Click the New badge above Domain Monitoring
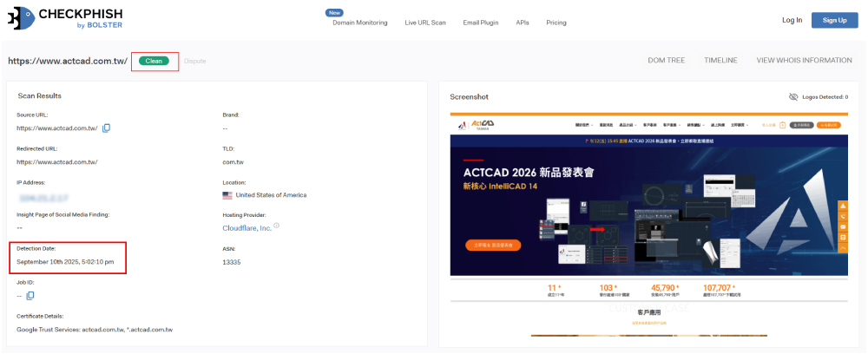Viewport: 868px width, 354px height. pyautogui.click(x=334, y=13)
